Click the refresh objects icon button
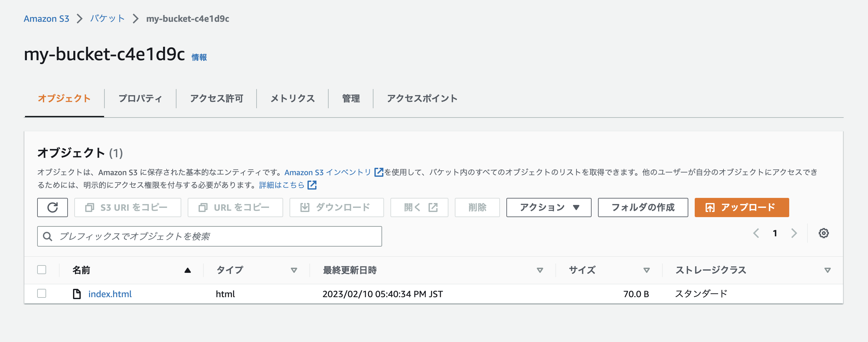This screenshot has width=868, height=342. [52, 207]
